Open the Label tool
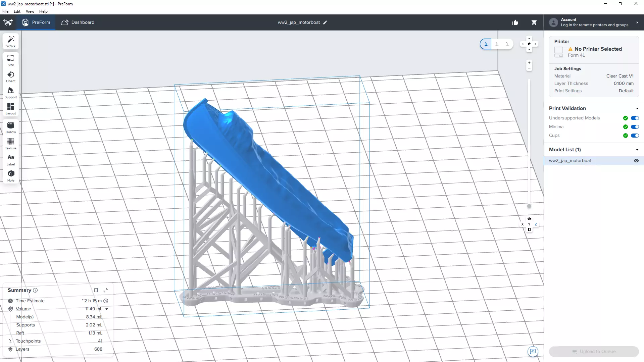Image resolution: width=644 pixels, height=362 pixels. coord(11,160)
